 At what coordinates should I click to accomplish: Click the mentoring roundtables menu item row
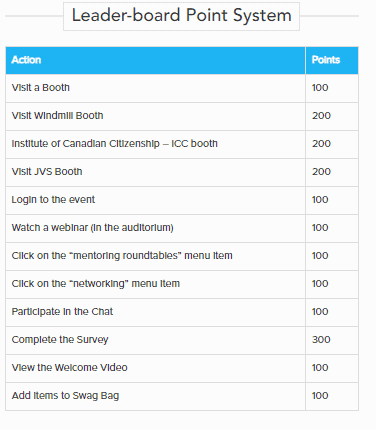pyautogui.click(x=182, y=256)
